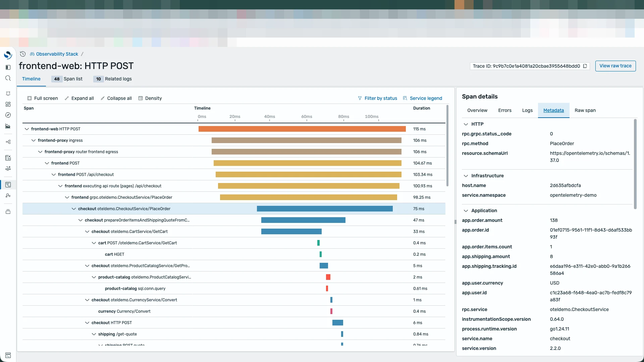This screenshot has height=362, width=644.
Task: Collapse the frontend-proxy router frontend egress span
Action: [40, 152]
